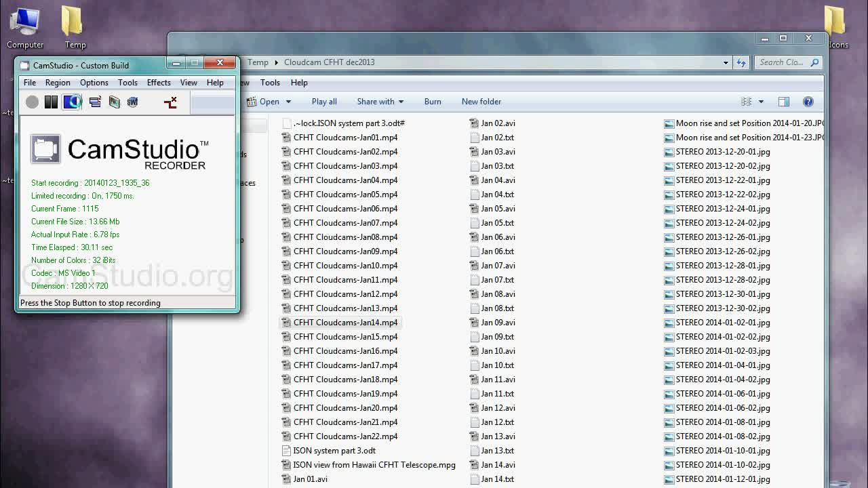Select the CFHT Cloudcams-Jan14.mp4 file
The image size is (868, 488).
coord(340,323)
